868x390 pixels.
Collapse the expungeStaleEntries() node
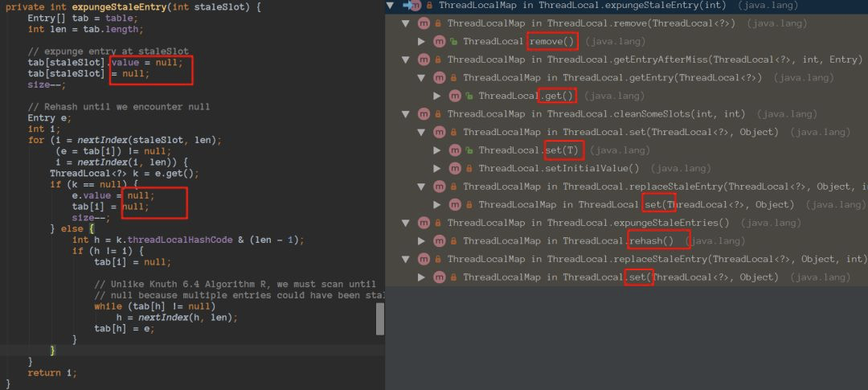click(x=407, y=223)
